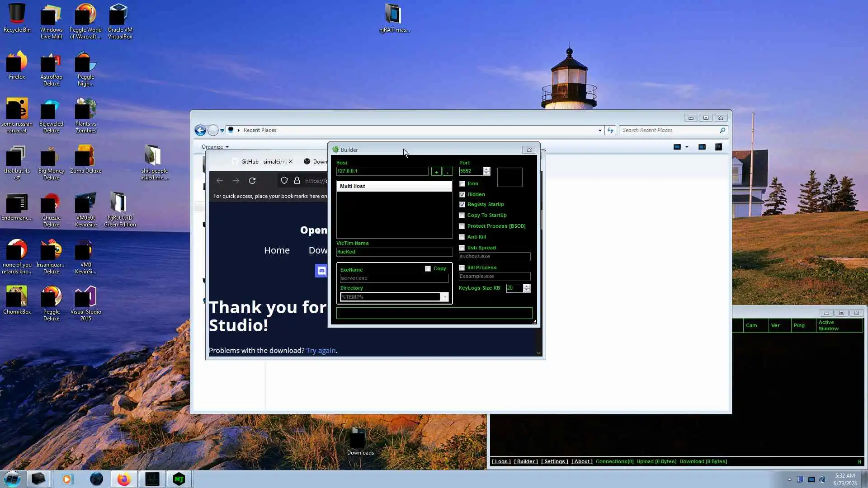
Task: Uncheck the Hidden checkbox
Action: [462, 194]
